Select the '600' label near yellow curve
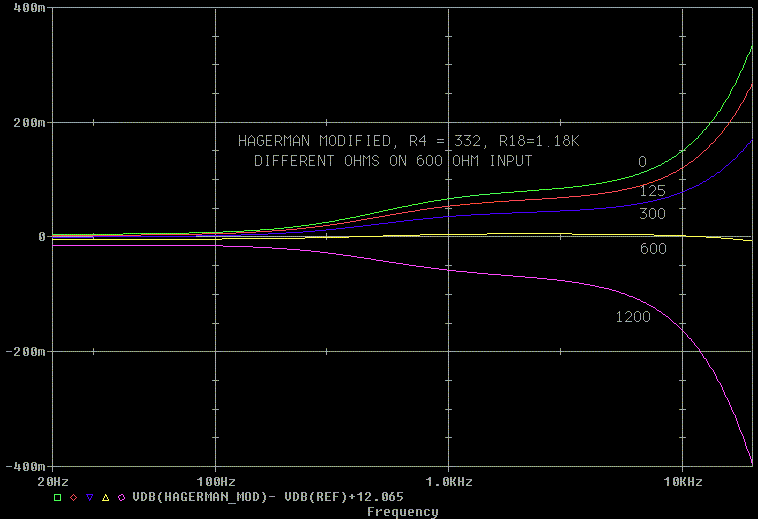Viewport: 758px width, 519px height. [653, 247]
